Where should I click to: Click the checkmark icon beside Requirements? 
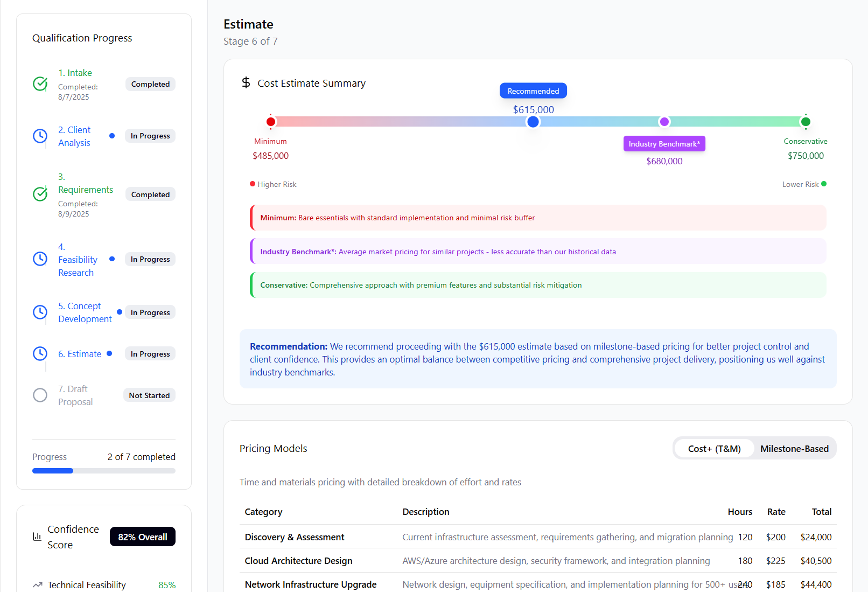[40, 194]
